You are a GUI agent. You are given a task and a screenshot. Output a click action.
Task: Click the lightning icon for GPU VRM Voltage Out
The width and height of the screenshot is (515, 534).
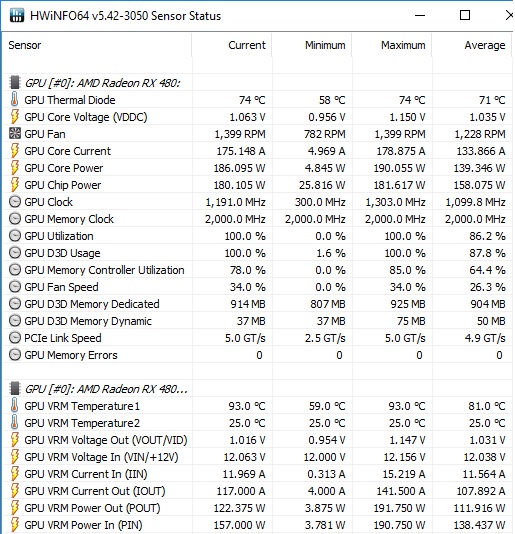tap(15, 440)
